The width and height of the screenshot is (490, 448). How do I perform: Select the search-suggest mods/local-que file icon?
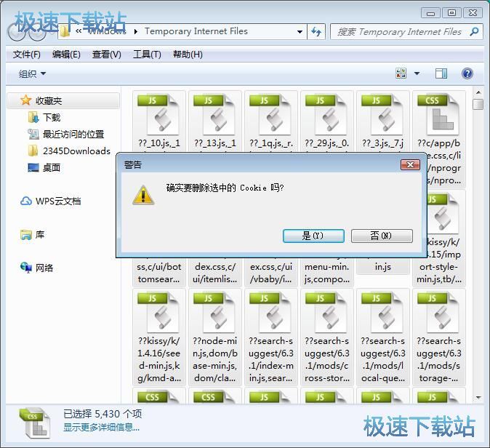pyautogui.click(x=382, y=312)
